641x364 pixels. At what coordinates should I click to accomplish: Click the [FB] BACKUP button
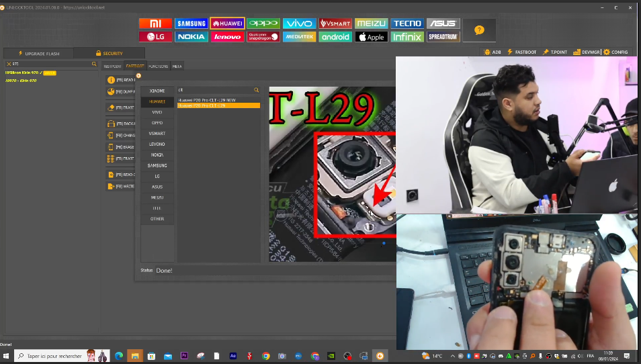tap(120, 124)
